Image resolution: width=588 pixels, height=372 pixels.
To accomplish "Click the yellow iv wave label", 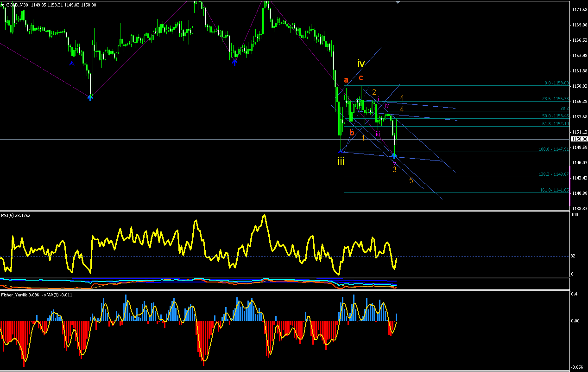I will coord(361,64).
